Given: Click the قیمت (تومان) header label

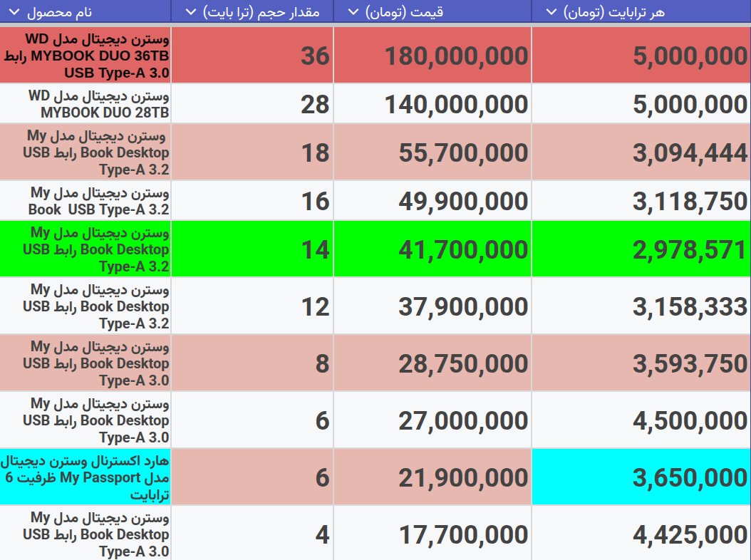Looking at the screenshot, I should point(405,12).
